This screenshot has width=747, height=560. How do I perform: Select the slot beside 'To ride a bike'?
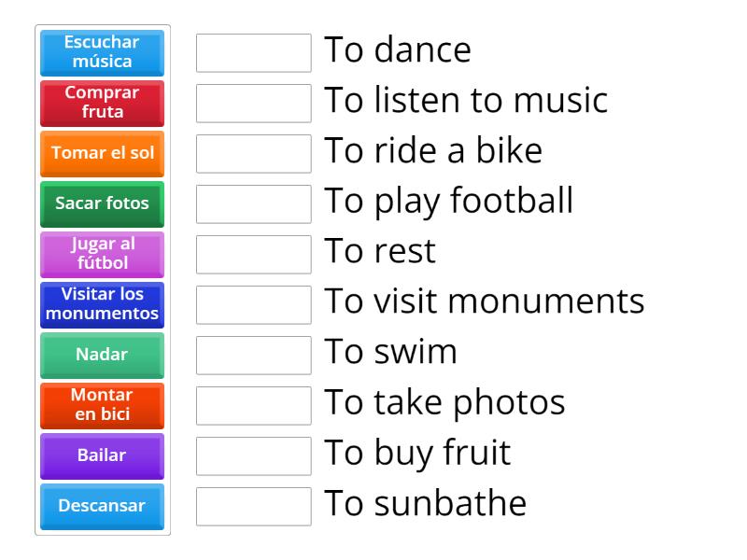click(x=253, y=154)
